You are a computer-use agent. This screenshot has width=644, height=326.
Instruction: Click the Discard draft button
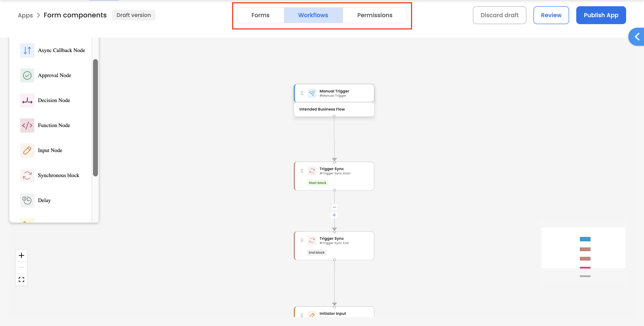[x=499, y=15]
